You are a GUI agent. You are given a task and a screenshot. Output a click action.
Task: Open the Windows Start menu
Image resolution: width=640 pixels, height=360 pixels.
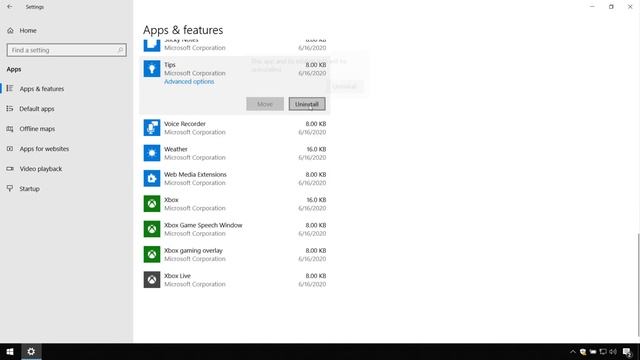point(10,351)
